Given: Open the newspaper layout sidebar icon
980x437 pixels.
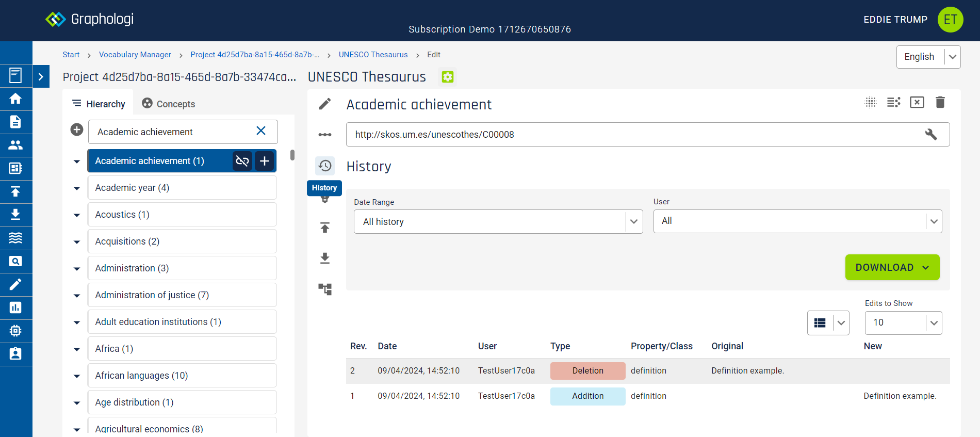Looking at the screenshot, I should tap(15, 168).
